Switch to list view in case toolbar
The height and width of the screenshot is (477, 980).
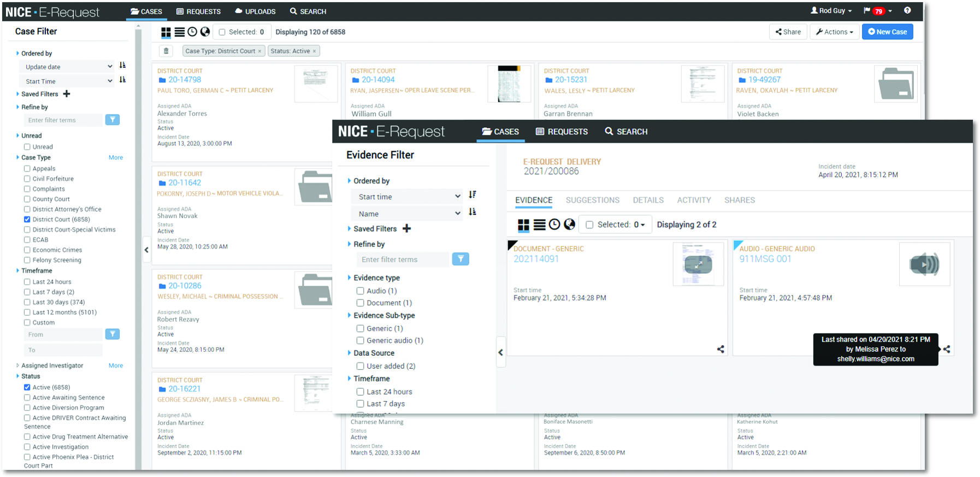pyautogui.click(x=179, y=32)
